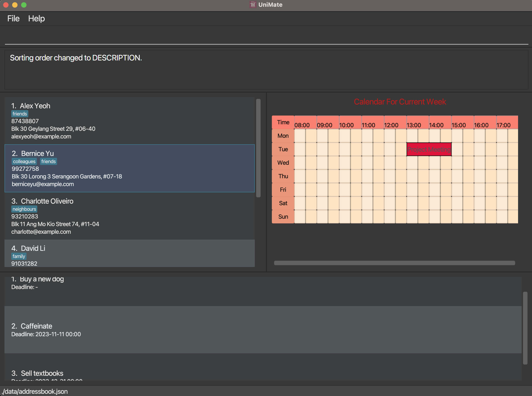532x396 pixels.
Task: Click the calendar horizontal scrollbar
Action: click(395, 263)
